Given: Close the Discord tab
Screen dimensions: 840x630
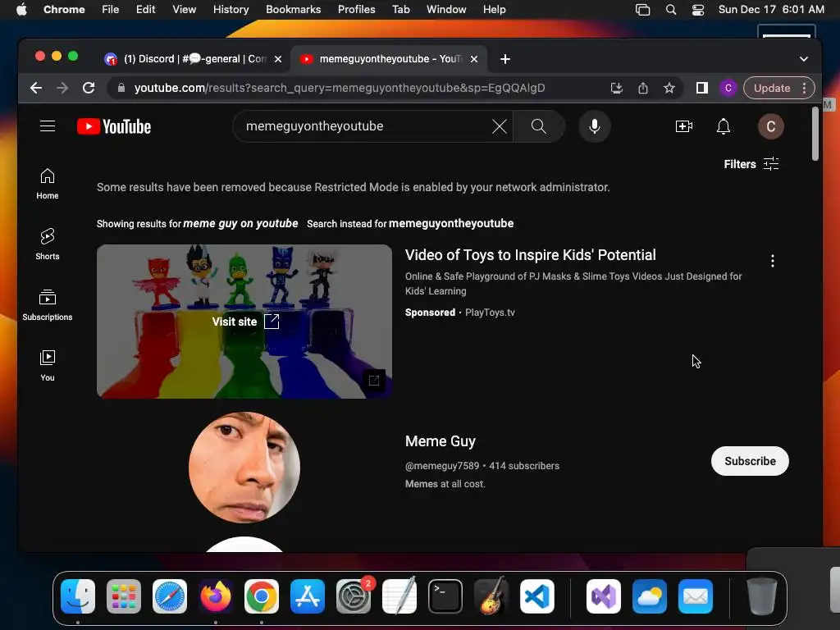Looking at the screenshot, I should (x=278, y=59).
